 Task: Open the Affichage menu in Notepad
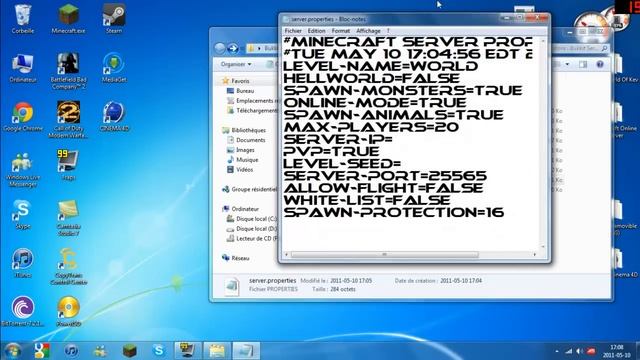pos(368,31)
